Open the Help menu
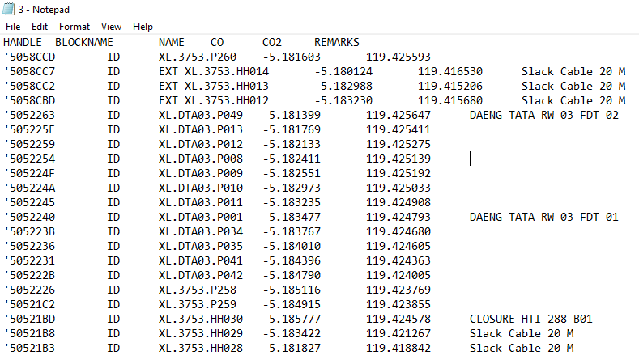Screen dimensions: 639x364 [143, 27]
